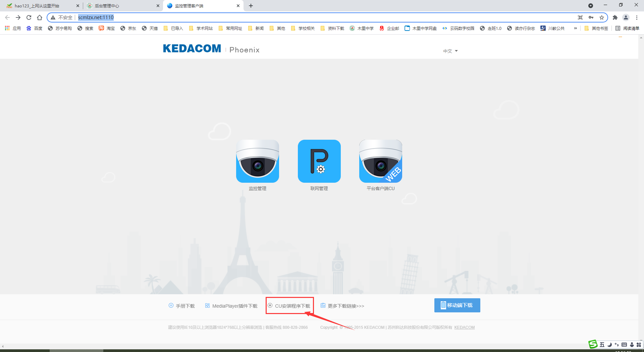Go forward in browser history
The width and height of the screenshot is (644, 352).
coord(18,17)
